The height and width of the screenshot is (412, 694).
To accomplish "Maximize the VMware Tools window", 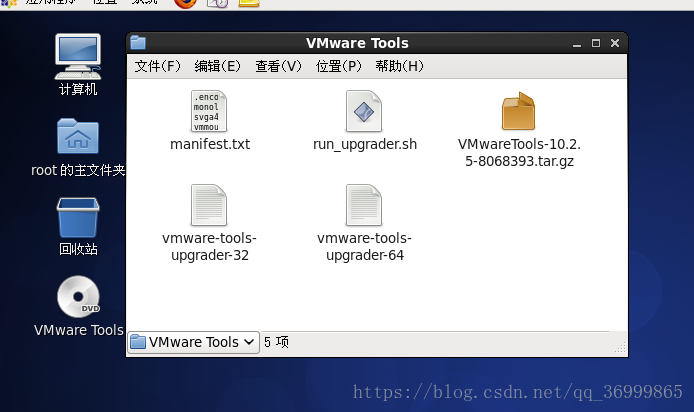I will 596,43.
